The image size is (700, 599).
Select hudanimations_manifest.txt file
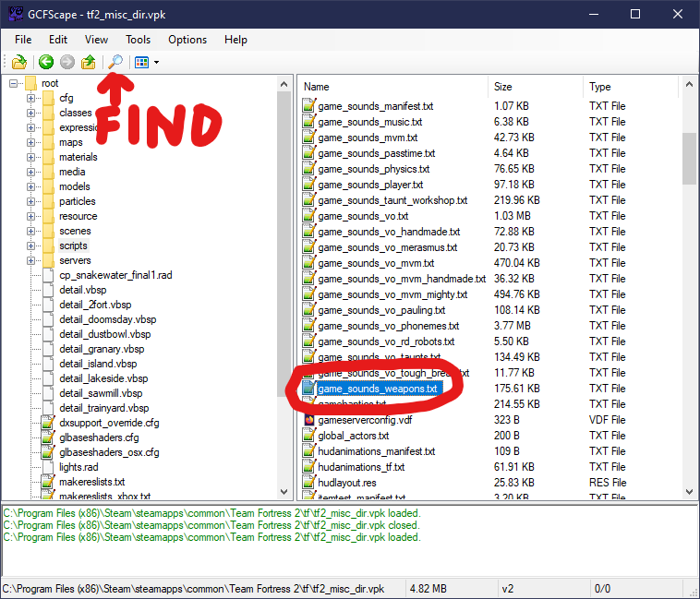(377, 451)
